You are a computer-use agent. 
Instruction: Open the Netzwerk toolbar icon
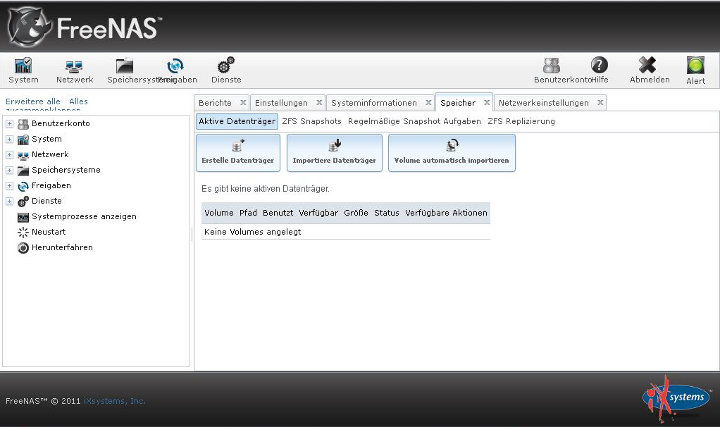pos(74,67)
